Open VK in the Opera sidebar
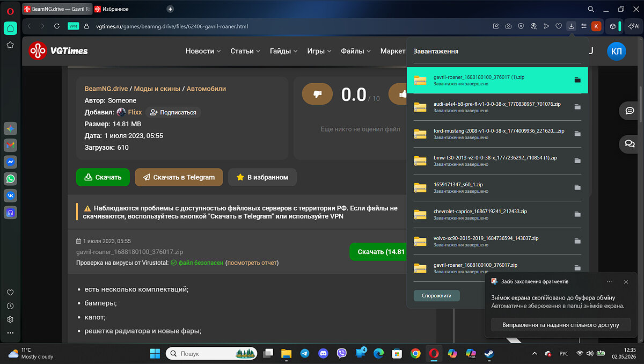This screenshot has width=644, height=364. [10, 195]
